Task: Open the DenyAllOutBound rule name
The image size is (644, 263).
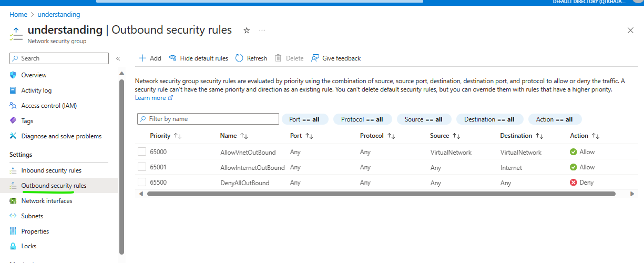Action: click(245, 183)
